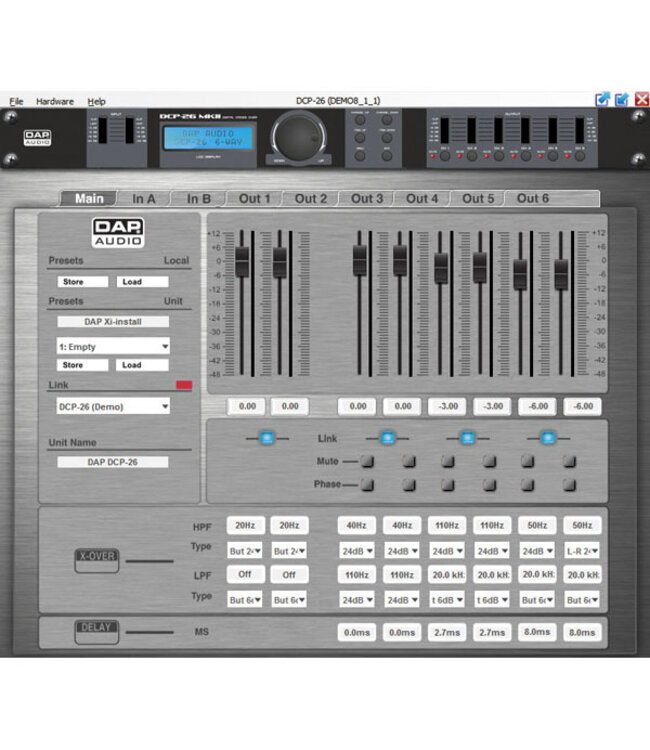Click the second blue edit icon in the title bar
650x750 pixels.
621,99
